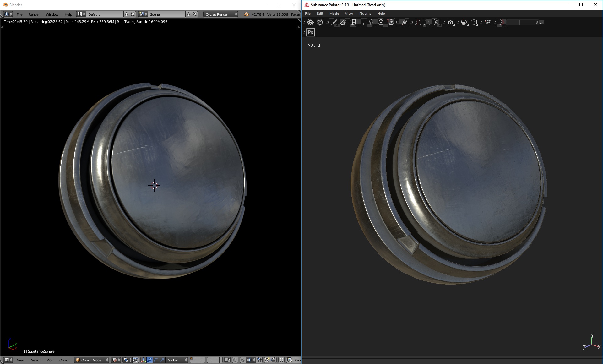The height and width of the screenshot is (364, 603).
Task: Click the Export to Photoshop Ps icon
Action: click(x=311, y=32)
